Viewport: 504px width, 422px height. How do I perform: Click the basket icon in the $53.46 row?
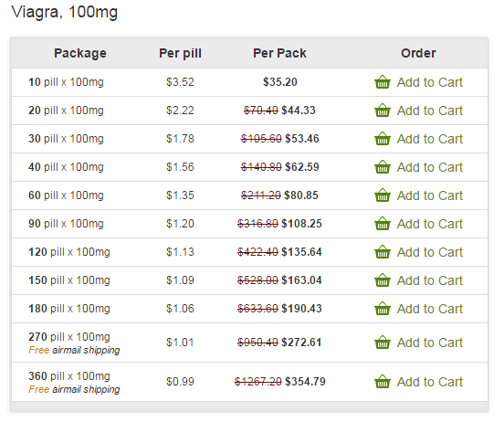(383, 138)
